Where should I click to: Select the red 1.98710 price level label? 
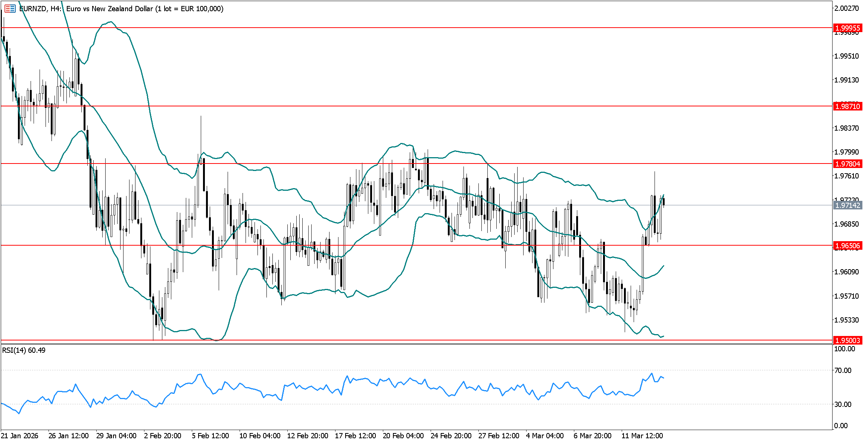847,106
